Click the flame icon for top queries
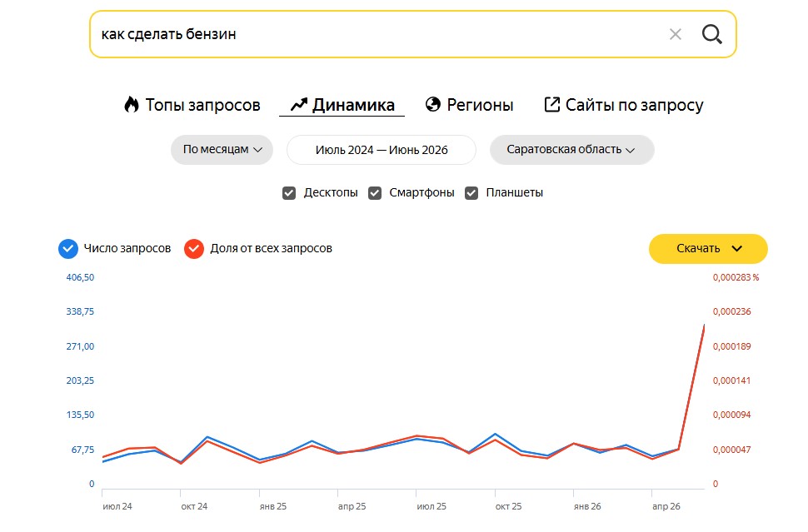The image size is (808, 532). pos(132,105)
